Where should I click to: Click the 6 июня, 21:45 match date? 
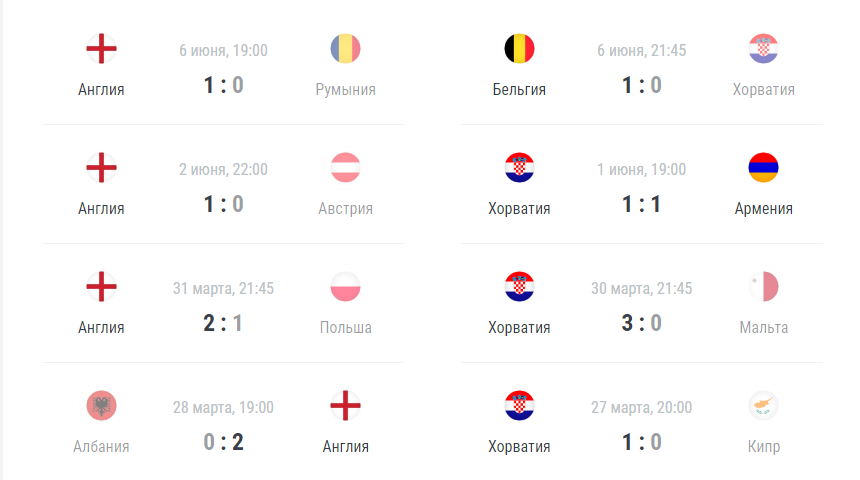pos(642,50)
